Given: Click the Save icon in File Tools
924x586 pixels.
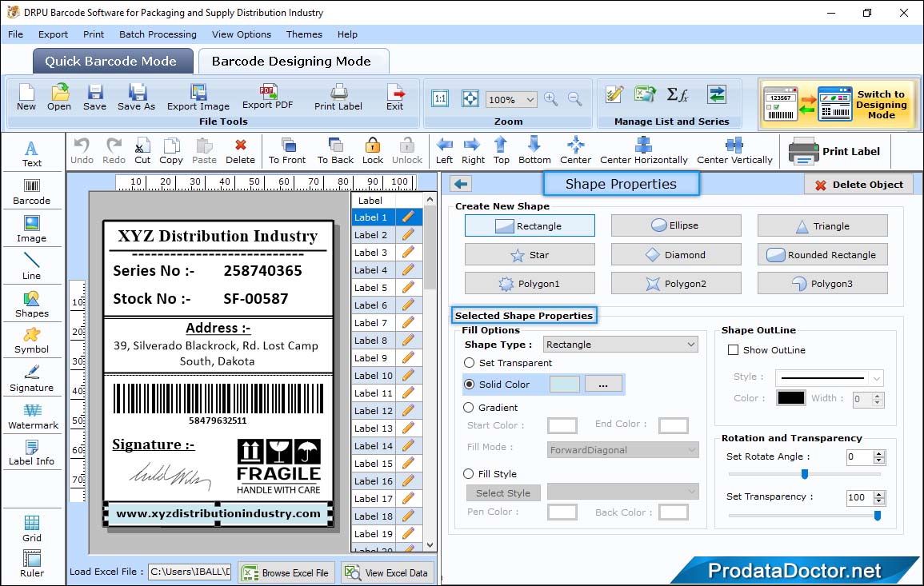Looking at the screenshot, I should point(95,98).
